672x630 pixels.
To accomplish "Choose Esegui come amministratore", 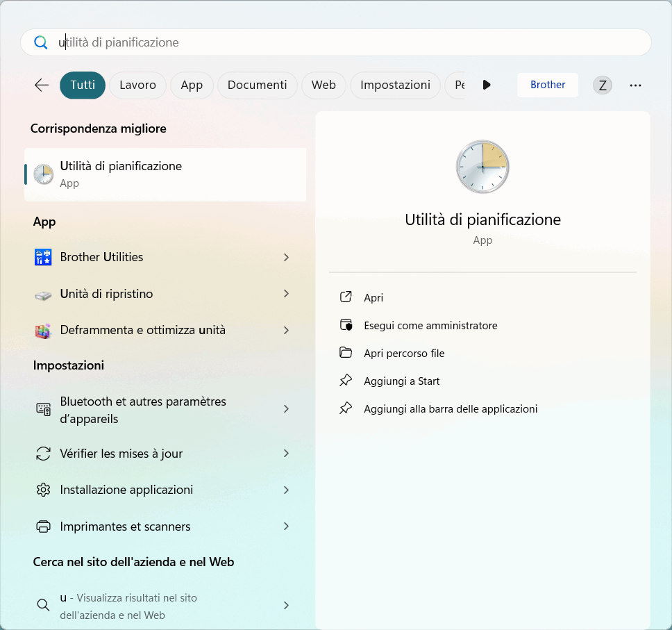I will click(430, 325).
